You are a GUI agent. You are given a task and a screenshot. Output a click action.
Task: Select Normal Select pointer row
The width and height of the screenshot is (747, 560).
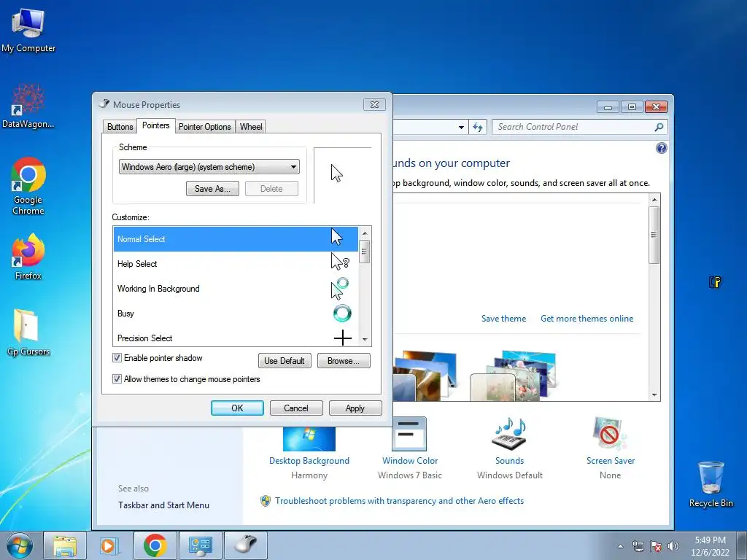pos(236,239)
